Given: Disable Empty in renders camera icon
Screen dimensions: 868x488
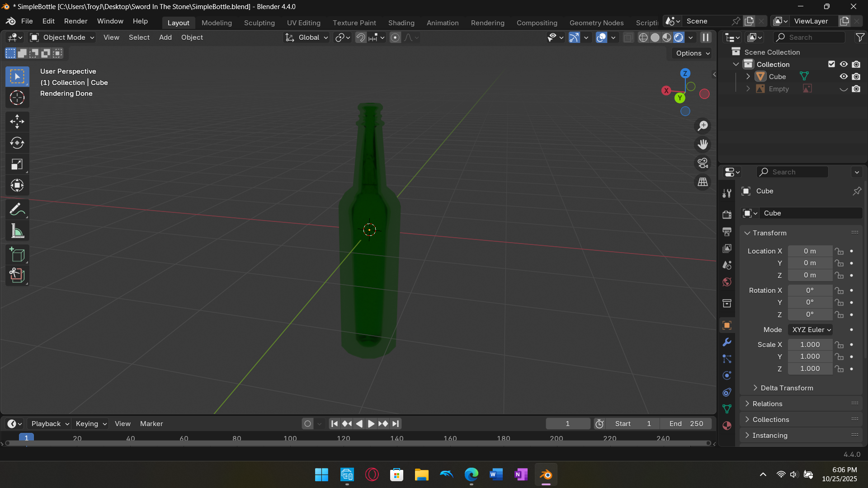Looking at the screenshot, I should pyautogui.click(x=856, y=89).
